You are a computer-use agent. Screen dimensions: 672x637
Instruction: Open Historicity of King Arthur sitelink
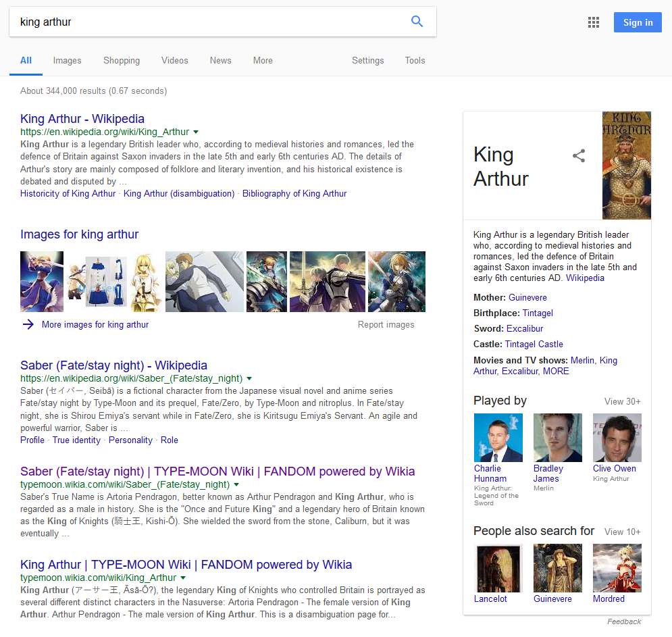68,194
